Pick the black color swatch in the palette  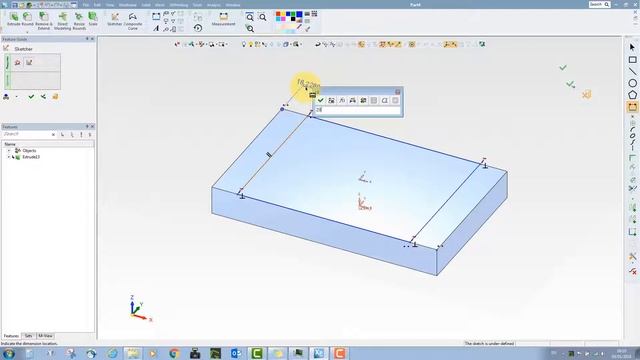point(293,19)
